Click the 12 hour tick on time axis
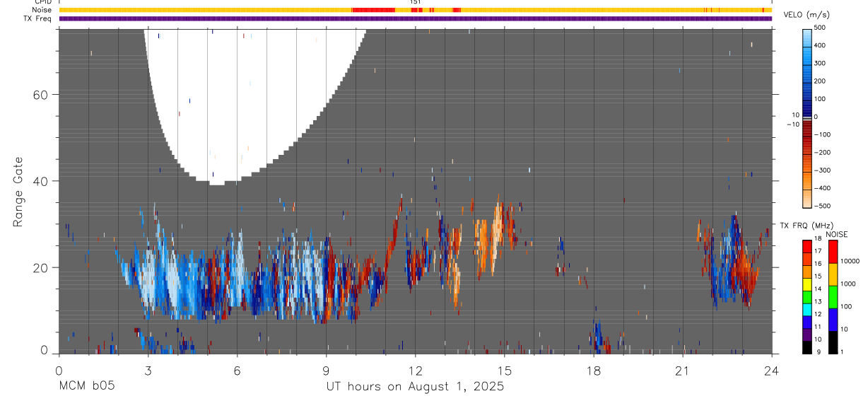This screenshot has width=868, height=401. coord(415,370)
